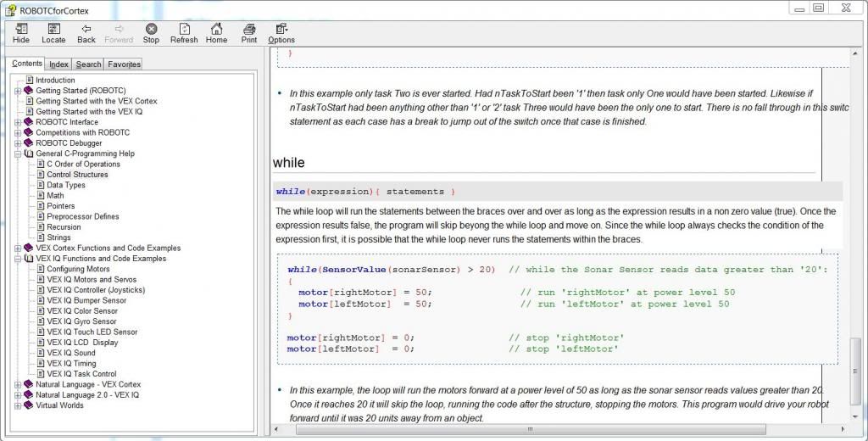Click page icon beside Control Structures
The height and width of the screenshot is (441, 868).
[x=41, y=175]
